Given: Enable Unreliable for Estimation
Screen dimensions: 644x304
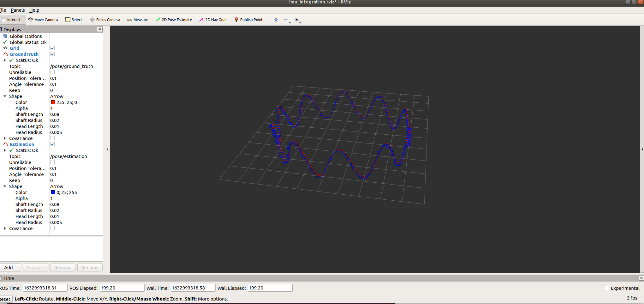Looking at the screenshot, I should (x=52, y=162).
